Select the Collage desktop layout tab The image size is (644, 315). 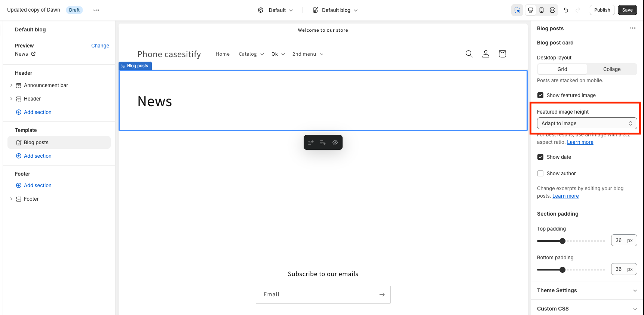pos(611,69)
